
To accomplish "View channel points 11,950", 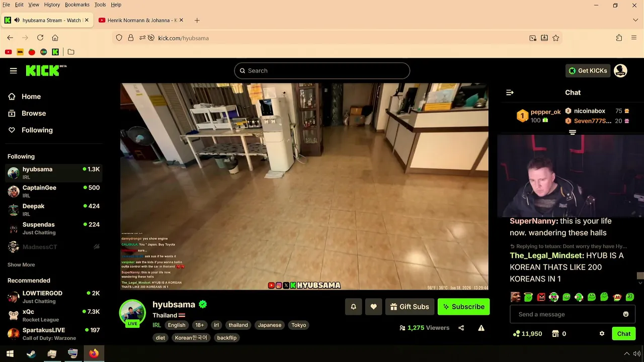I will 527,334.
